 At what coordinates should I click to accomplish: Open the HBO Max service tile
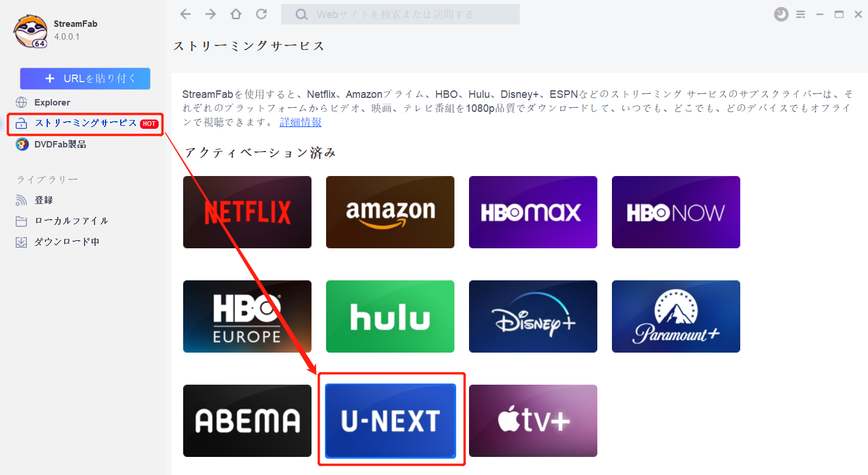(533, 212)
